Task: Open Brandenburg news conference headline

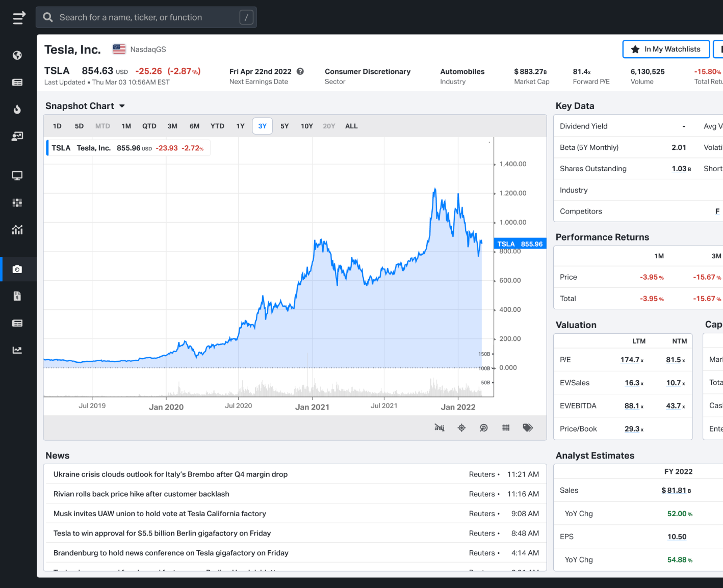Action: point(171,553)
